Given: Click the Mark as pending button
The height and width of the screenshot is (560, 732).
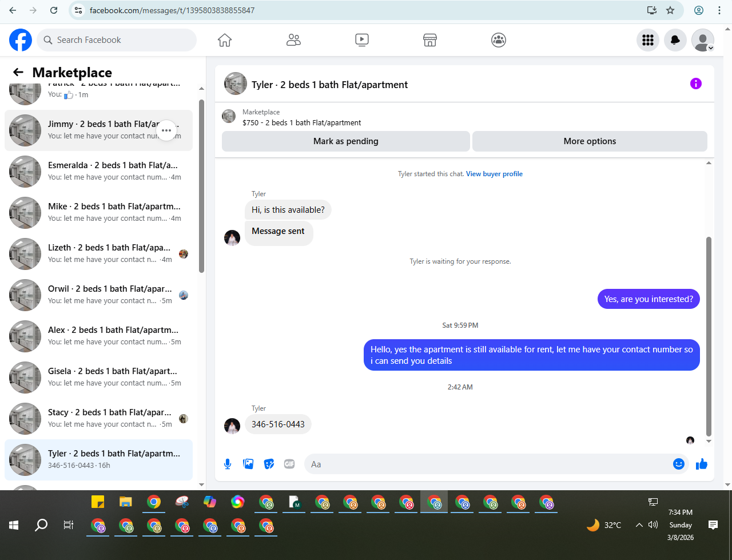Looking at the screenshot, I should click(346, 141).
